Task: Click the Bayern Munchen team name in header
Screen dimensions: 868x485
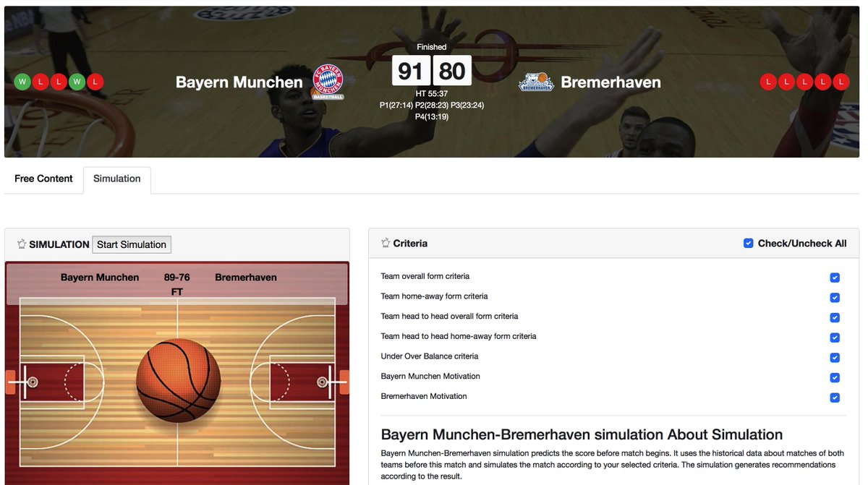Action: point(239,82)
